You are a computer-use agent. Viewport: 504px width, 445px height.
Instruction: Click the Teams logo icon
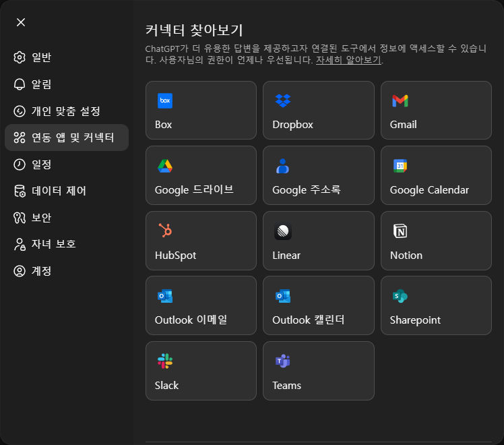(x=283, y=361)
